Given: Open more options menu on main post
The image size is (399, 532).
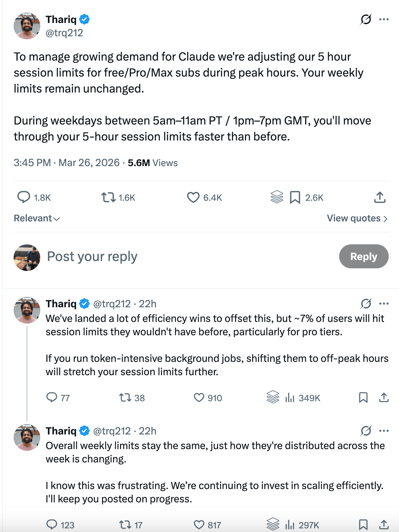Looking at the screenshot, I should click(x=384, y=19).
